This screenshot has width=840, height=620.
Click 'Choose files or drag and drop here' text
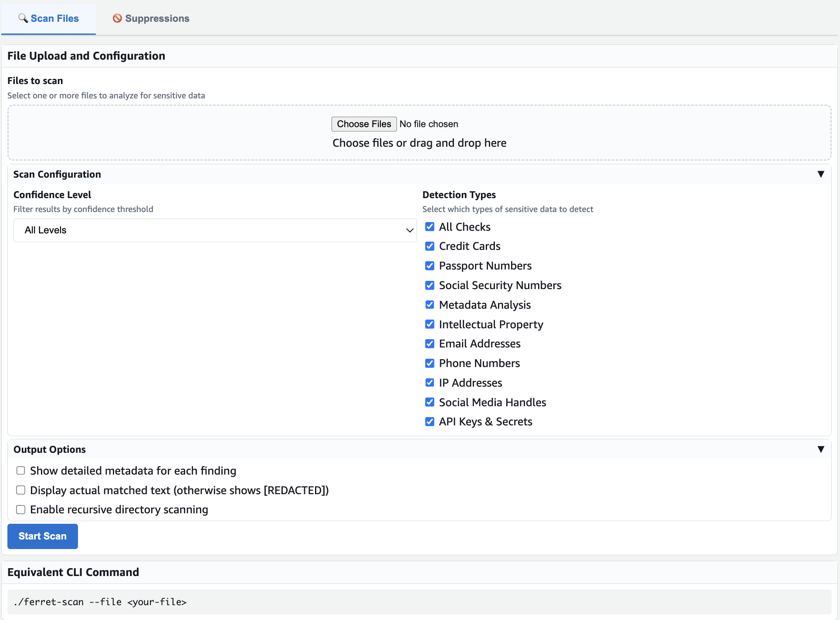pyautogui.click(x=420, y=143)
